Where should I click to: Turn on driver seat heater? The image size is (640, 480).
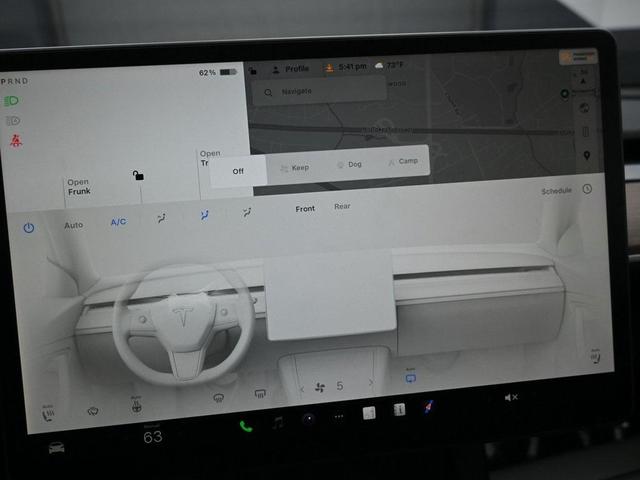pyautogui.click(x=47, y=414)
